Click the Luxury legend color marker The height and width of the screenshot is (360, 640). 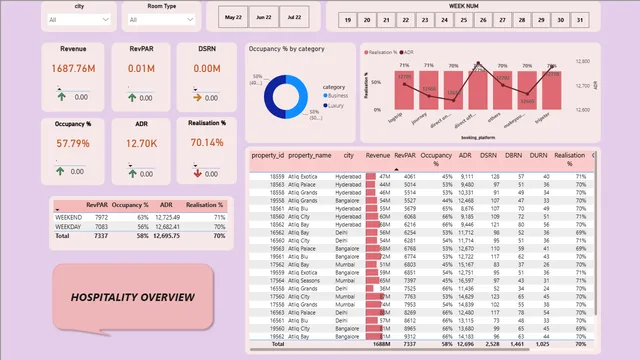[325, 105]
